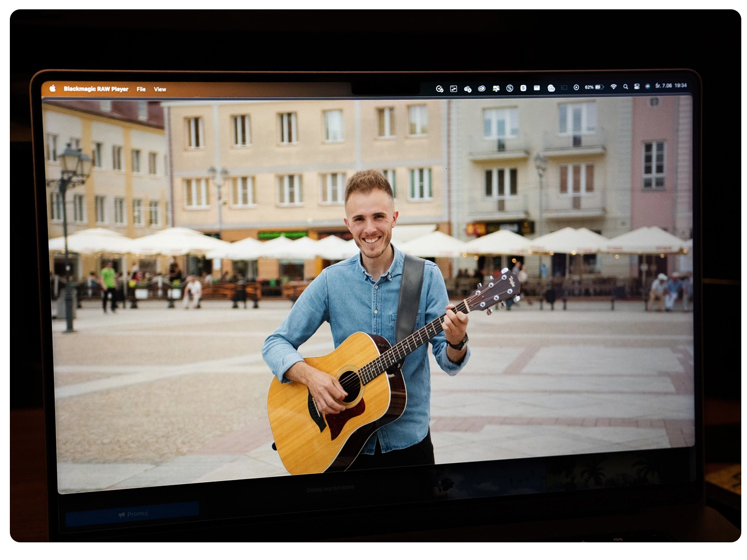Click the cloud icon showing 219
747x560 pixels.
point(551,88)
